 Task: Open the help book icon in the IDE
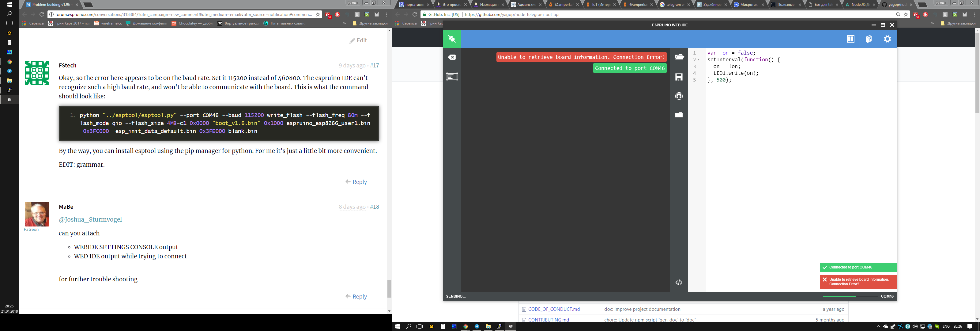click(x=869, y=39)
